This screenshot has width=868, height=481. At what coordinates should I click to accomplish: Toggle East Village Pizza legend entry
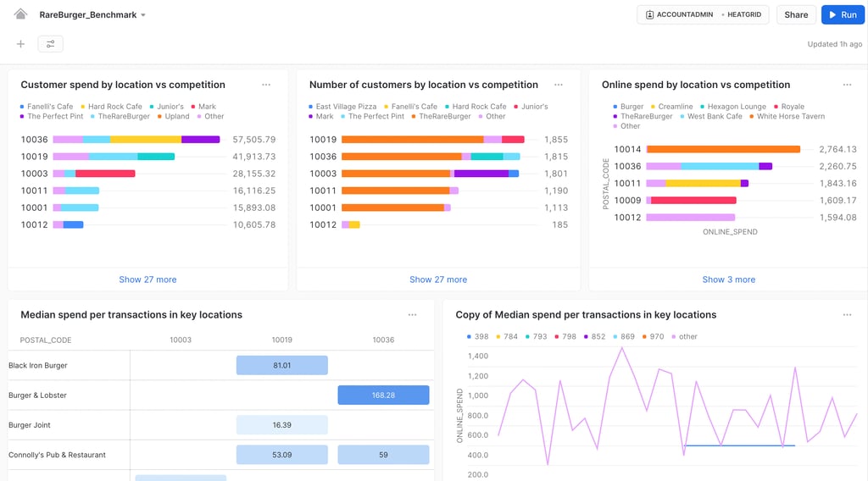[342, 106]
